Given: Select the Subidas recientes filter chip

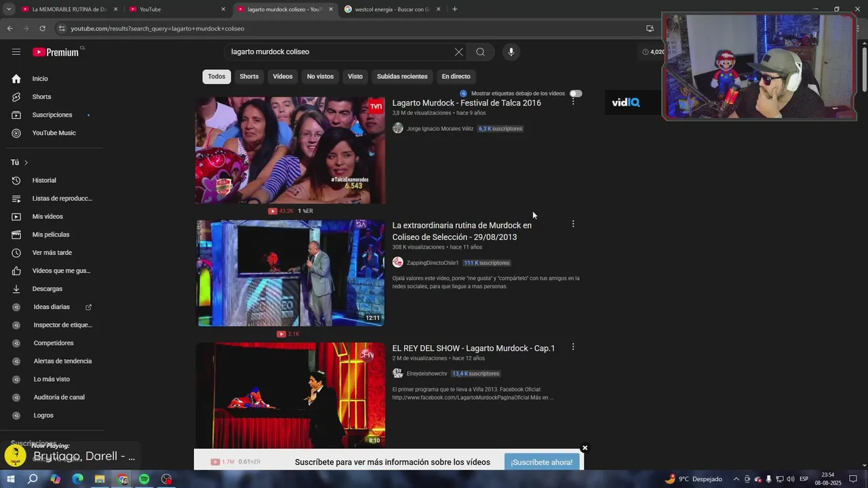Looking at the screenshot, I should click(x=402, y=77).
